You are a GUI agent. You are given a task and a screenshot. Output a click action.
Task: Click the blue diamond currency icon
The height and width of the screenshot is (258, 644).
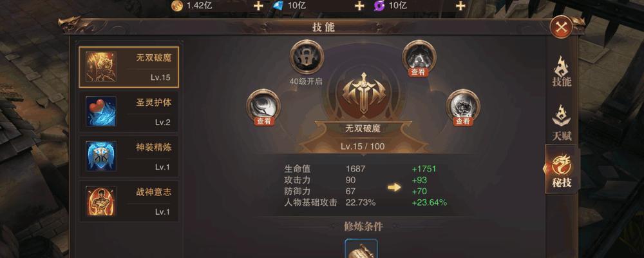click(278, 5)
